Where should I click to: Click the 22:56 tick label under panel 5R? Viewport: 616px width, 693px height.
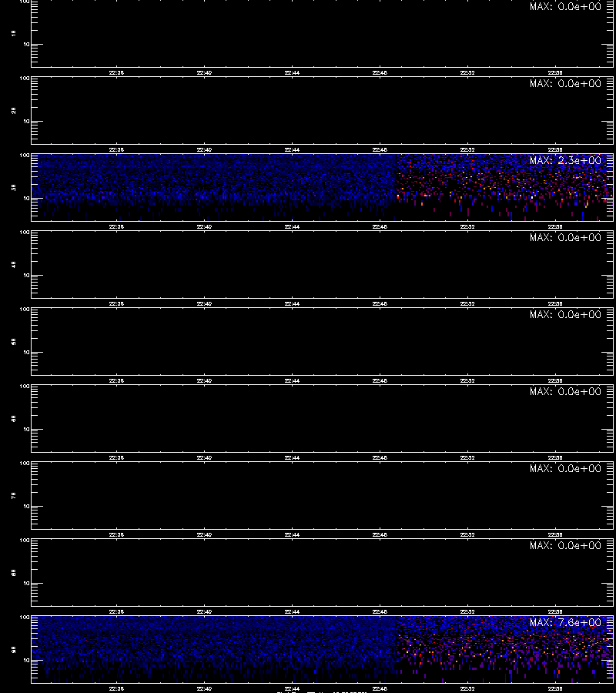tap(555, 380)
